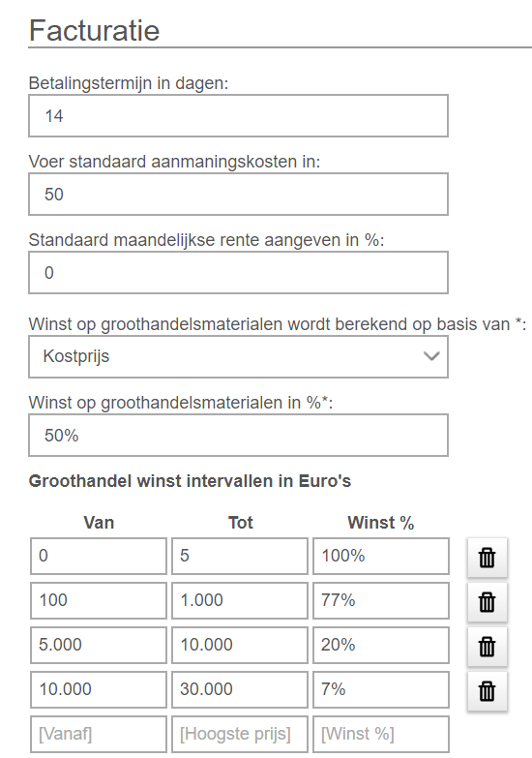
Task: Remove the 10.000 to 30.000 interval row
Action: coord(488,691)
